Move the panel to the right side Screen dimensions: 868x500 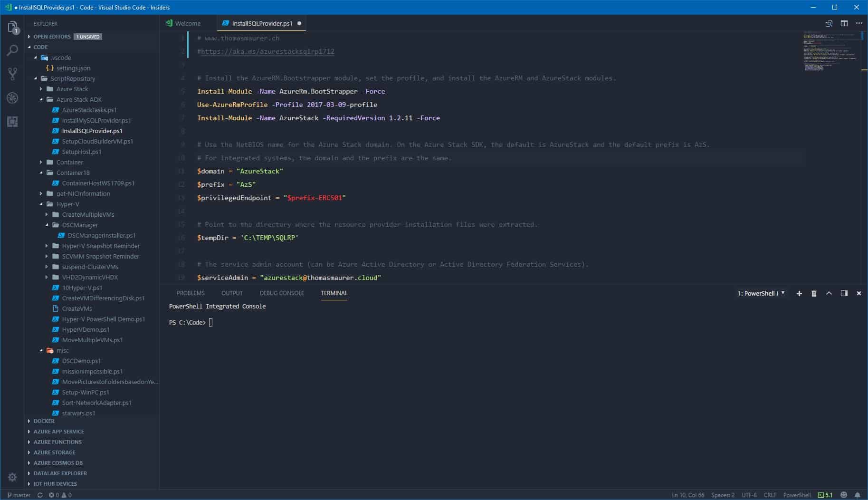pos(844,293)
